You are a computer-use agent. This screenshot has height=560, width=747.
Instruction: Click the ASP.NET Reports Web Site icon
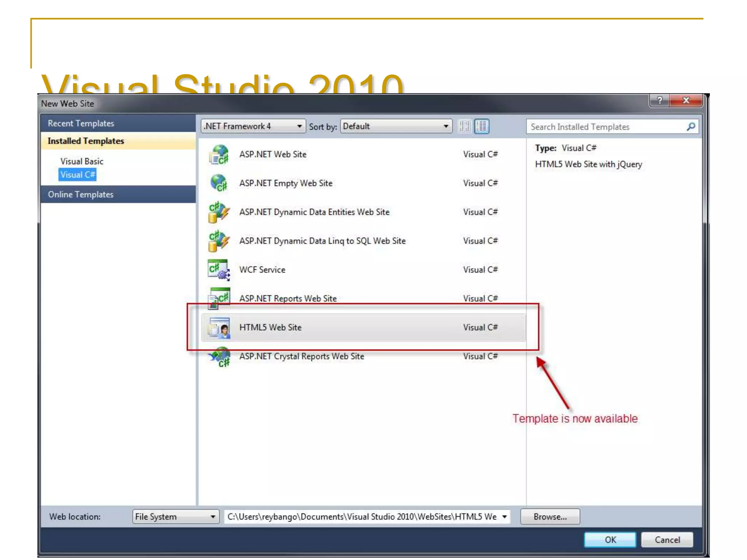[219, 298]
